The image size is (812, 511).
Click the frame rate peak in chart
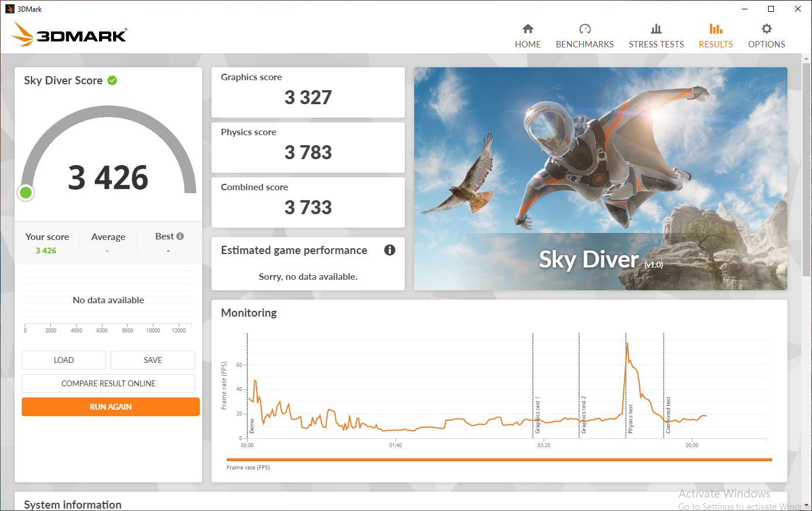[627, 344]
